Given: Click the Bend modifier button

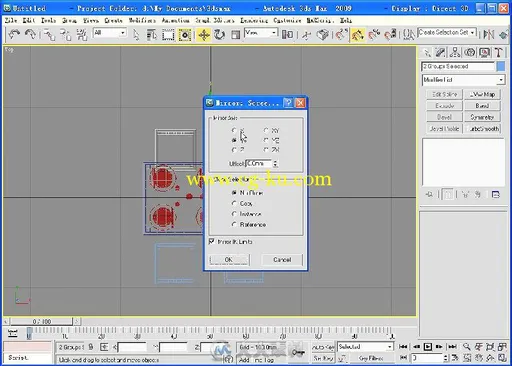Looking at the screenshot, I should click(482, 106).
